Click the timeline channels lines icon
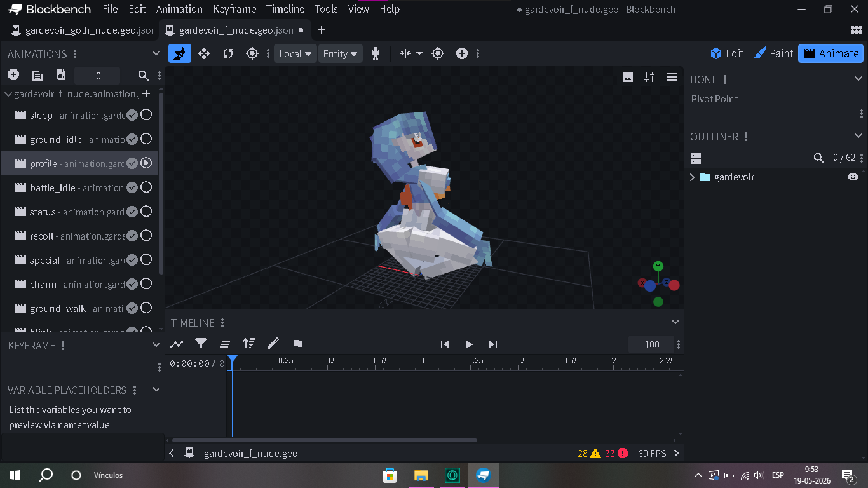The image size is (868, 488). (x=225, y=344)
